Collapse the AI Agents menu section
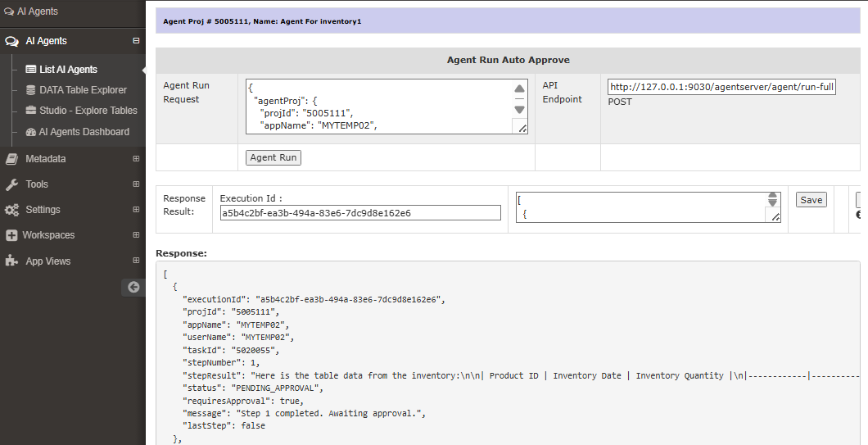 pyautogui.click(x=136, y=41)
